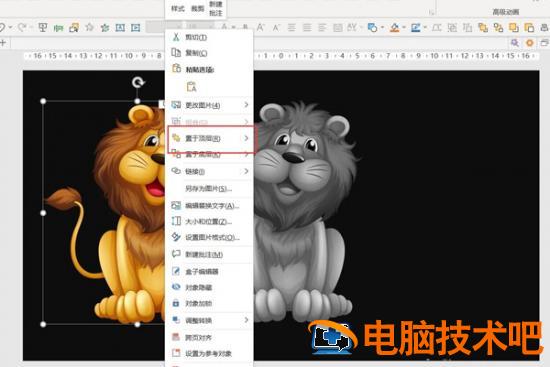Open 设置图片格式 (Format Picture)
This screenshot has width=550, height=367.
(x=209, y=238)
